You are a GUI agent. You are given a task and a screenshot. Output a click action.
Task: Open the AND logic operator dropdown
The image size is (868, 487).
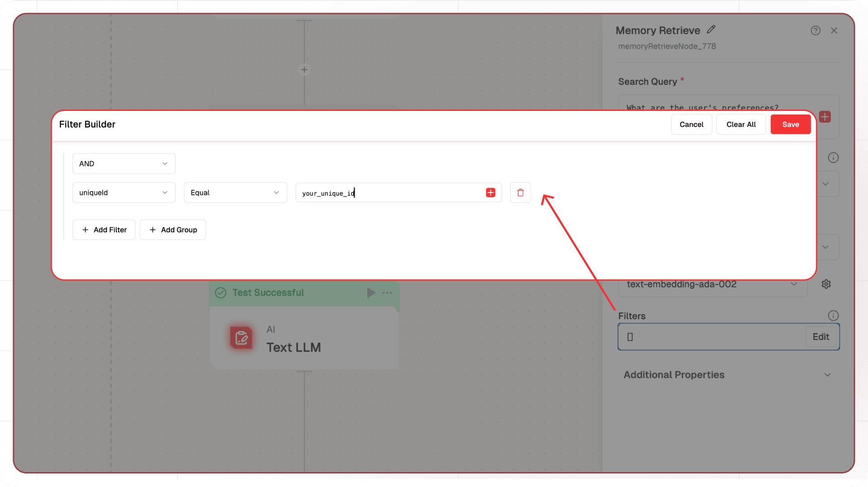tap(123, 164)
